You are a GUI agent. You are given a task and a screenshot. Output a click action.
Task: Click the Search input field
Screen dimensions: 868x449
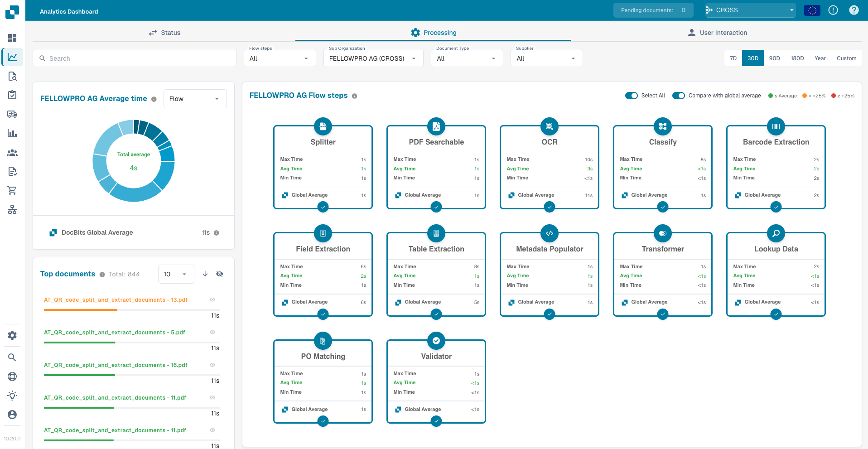(x=135, y=58)
